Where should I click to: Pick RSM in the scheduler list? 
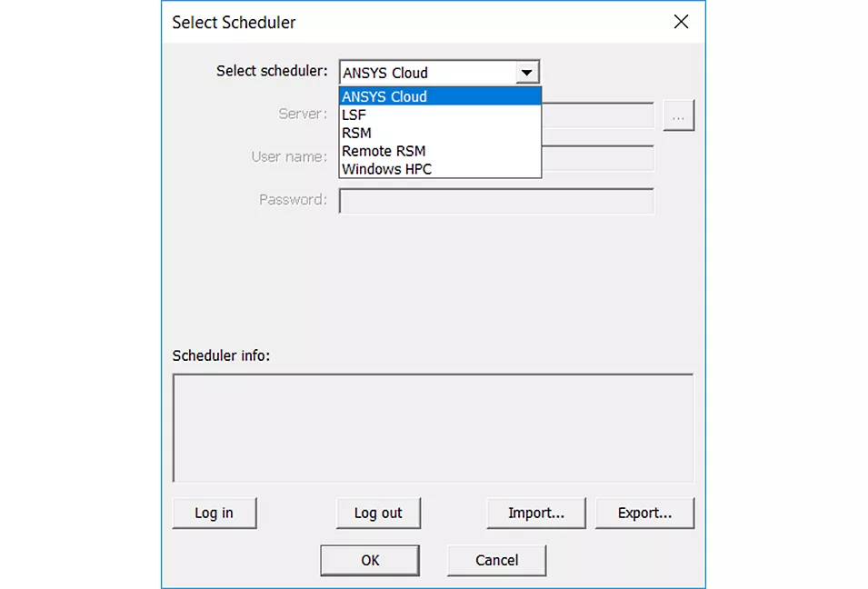click(x=440, y=133)
